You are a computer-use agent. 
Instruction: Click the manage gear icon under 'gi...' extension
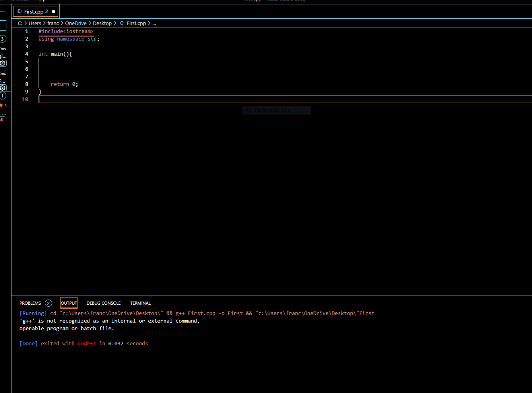3,63
